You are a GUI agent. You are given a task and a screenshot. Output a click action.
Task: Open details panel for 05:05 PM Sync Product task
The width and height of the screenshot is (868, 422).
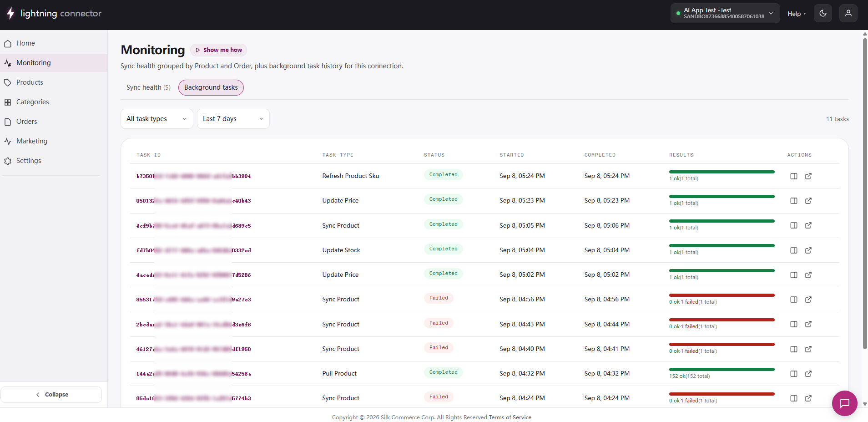click(794, 225)
